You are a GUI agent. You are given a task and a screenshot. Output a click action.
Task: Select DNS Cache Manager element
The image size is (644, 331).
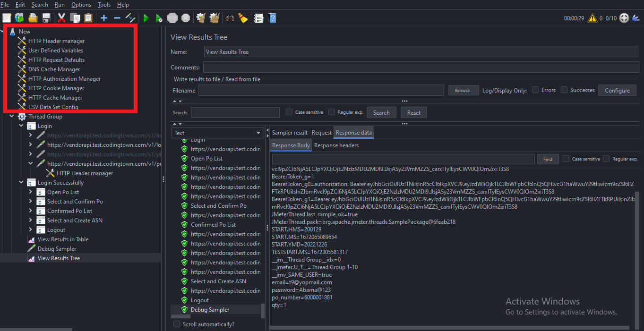[x=54, y=69]
